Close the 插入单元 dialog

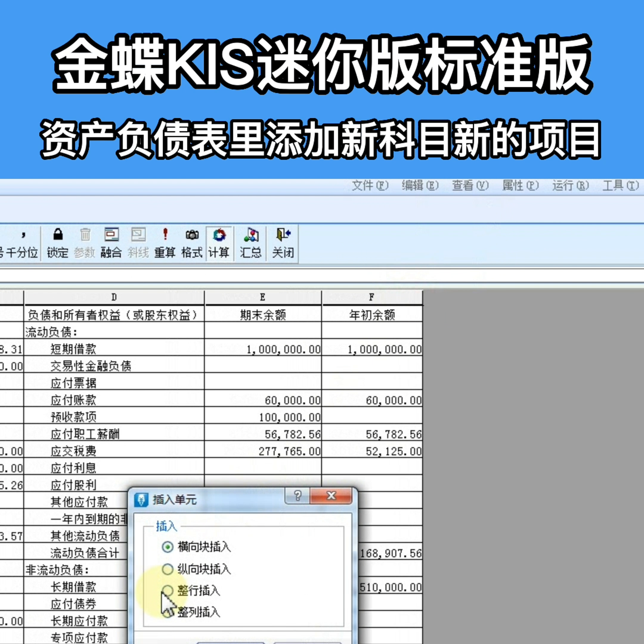(331, 496)
